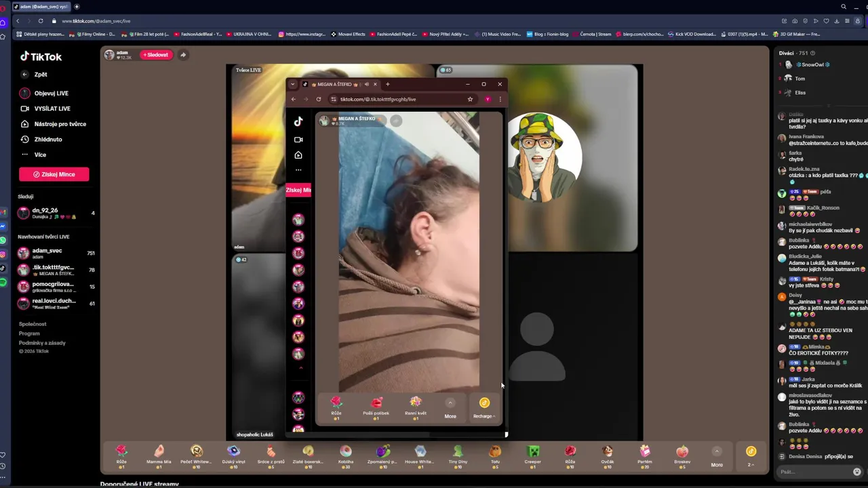868x488 pixels.
Task: Click the Diváci info icon
Action: coord(812,53)
